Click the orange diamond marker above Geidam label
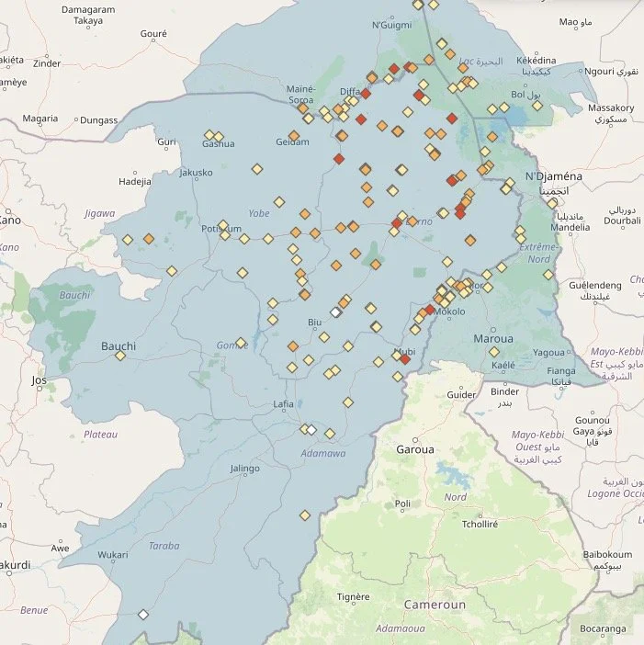This screenshot has height=645, width=644. point(293,136)
